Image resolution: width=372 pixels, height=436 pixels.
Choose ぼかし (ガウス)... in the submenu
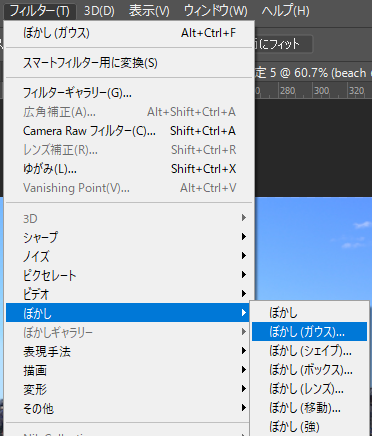[x=309, y=332]
